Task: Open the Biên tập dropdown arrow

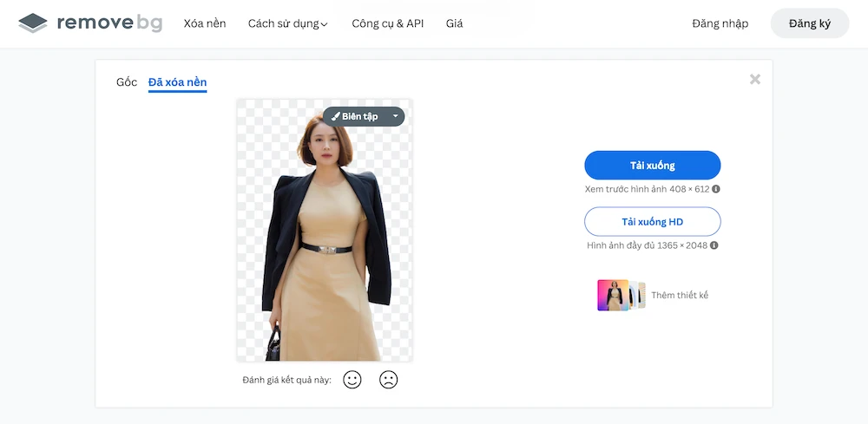Action: pos(395,117)
